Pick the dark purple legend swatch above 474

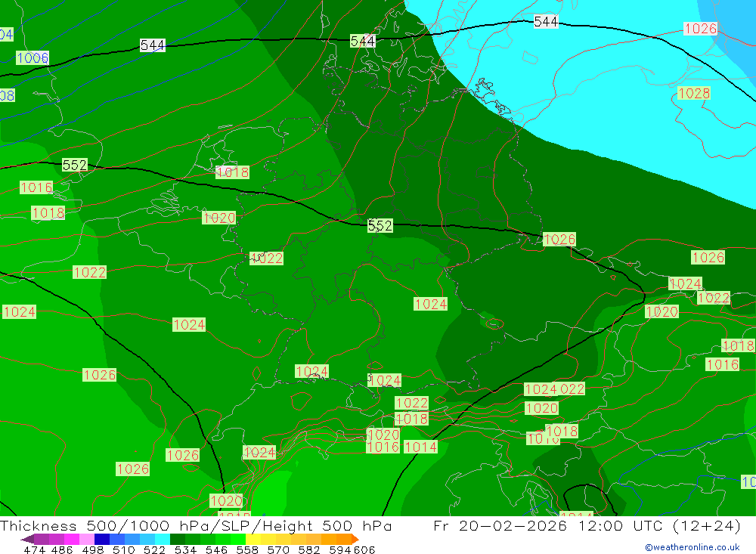42,539
